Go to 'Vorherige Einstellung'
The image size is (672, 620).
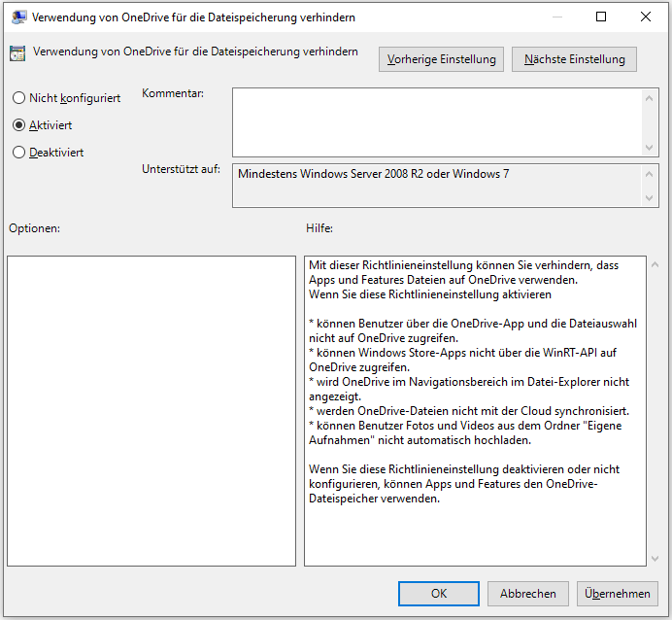click(441, 59)
